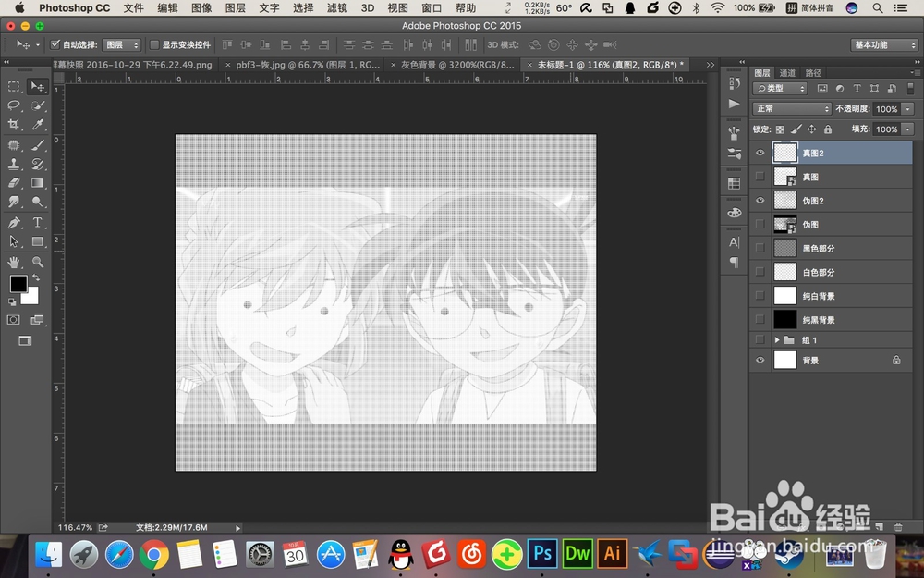Select the Clone Stamp tool
924x578 pixels.
click(x=14, y=164)
